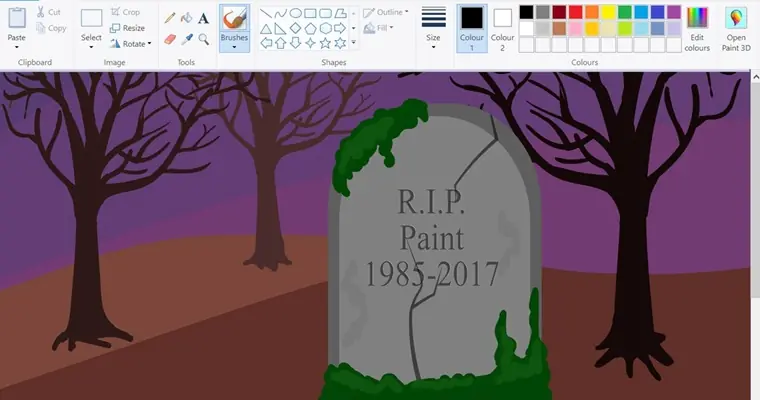Choose the straight Line shape
This screenshot has height=400, width=760.
point(266,13)
